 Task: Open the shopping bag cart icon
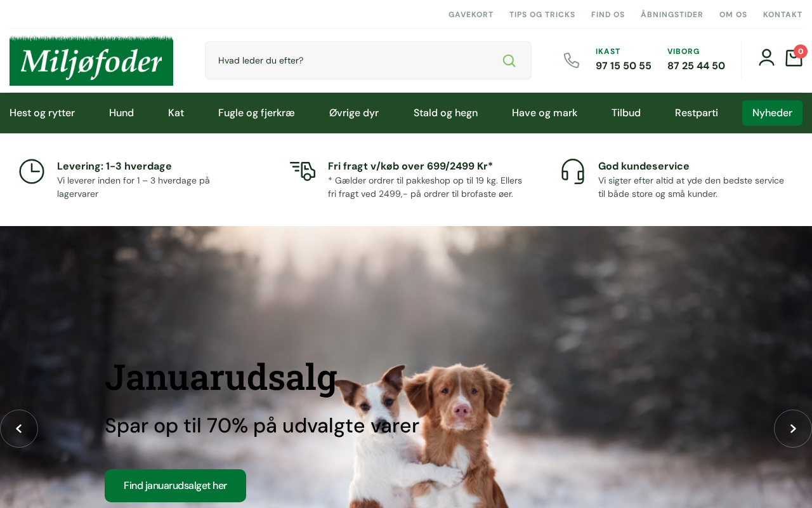point(794,58)
